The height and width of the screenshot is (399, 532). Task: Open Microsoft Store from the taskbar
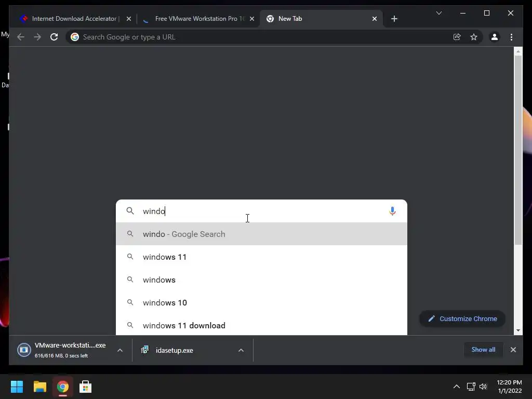point(86,387)
